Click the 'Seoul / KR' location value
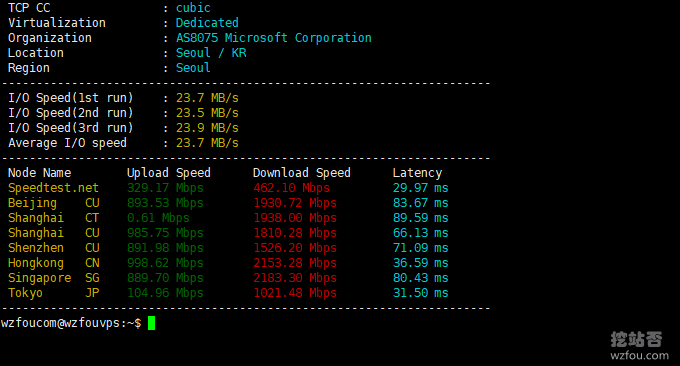Viewport: 680px width, 366px height. [x=211, y=53]
